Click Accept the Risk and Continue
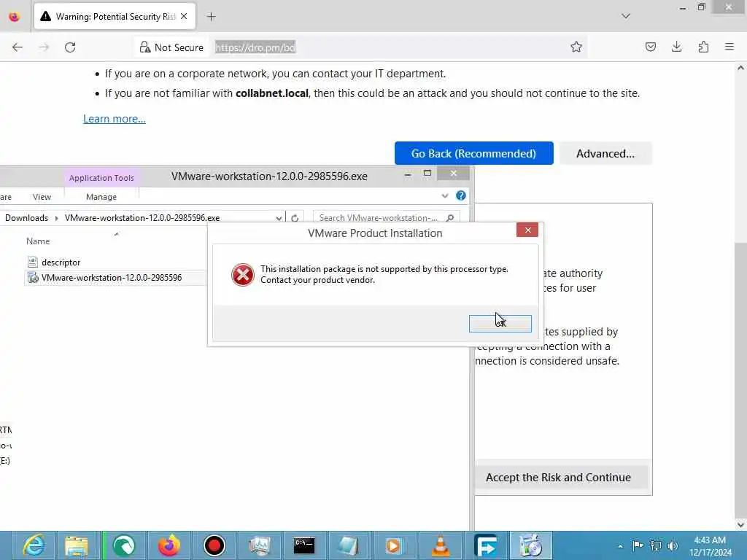 558,477
